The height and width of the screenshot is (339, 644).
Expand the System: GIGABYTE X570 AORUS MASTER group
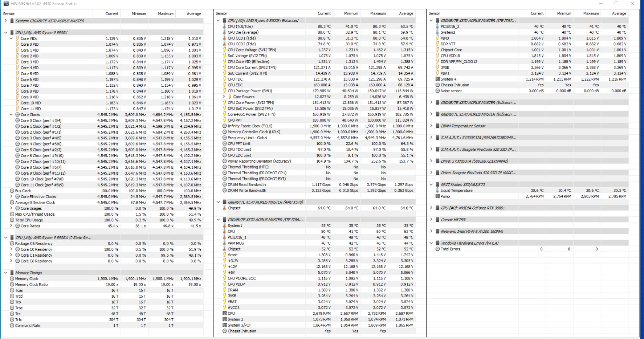(6, 21)
